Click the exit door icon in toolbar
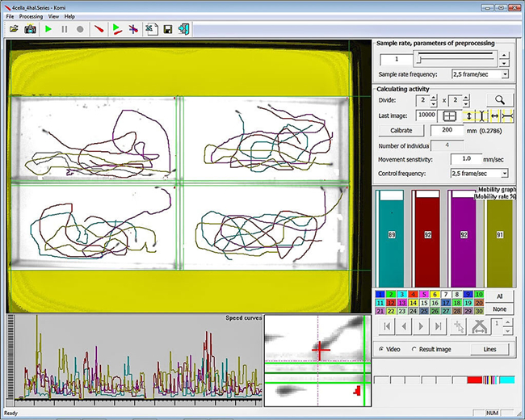Image resolution: width=525 pixels, height=420 pixels. (x=184, y=29)
